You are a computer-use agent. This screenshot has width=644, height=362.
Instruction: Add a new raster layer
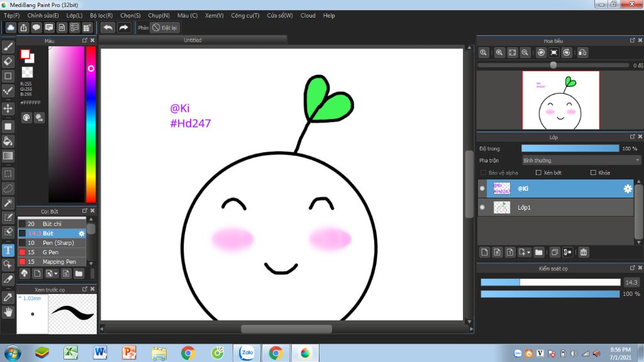(x=484, y=252)
